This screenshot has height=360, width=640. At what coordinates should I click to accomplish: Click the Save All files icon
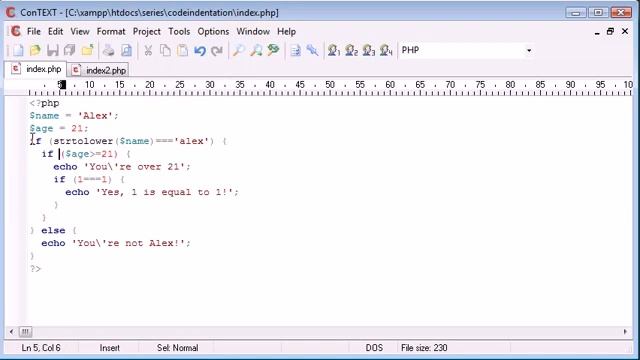[69, 50]
